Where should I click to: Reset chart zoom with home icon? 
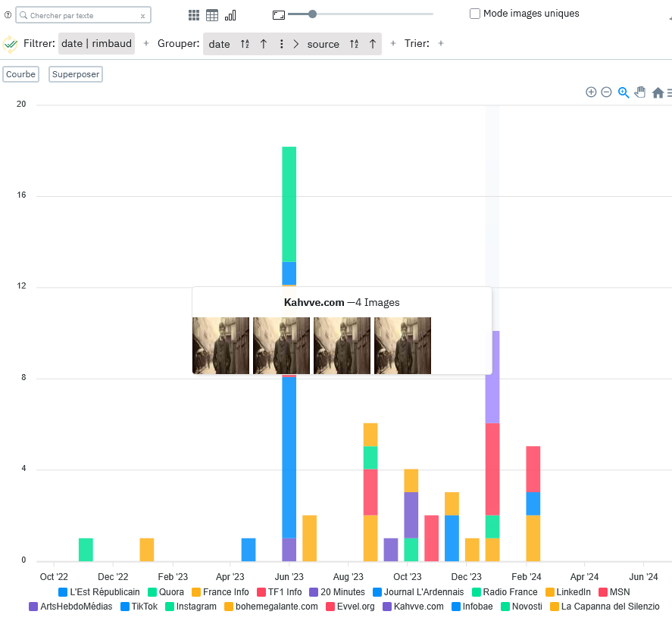pos(658,92)
